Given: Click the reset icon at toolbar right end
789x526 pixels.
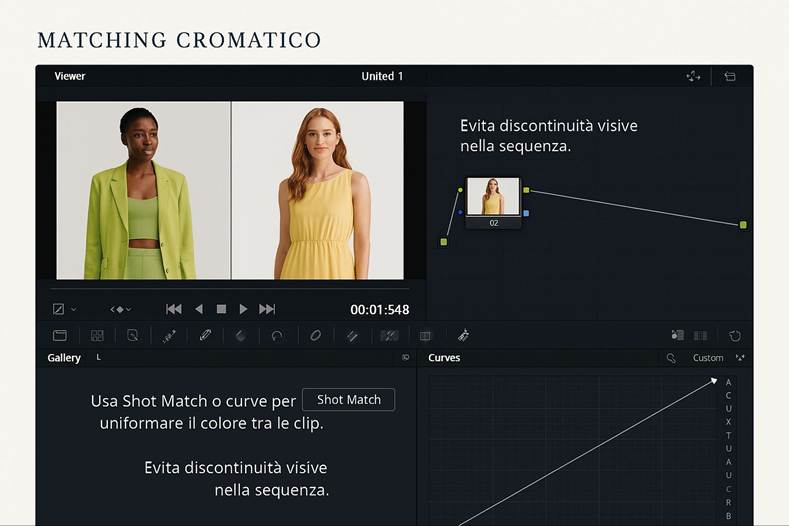Looking at the screenshot, I should (x=735, y=336).
